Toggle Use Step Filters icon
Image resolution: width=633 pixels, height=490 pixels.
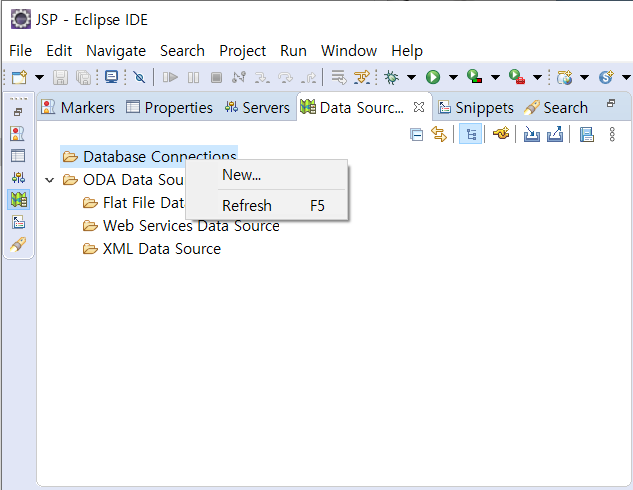click(x=362, y=77)
